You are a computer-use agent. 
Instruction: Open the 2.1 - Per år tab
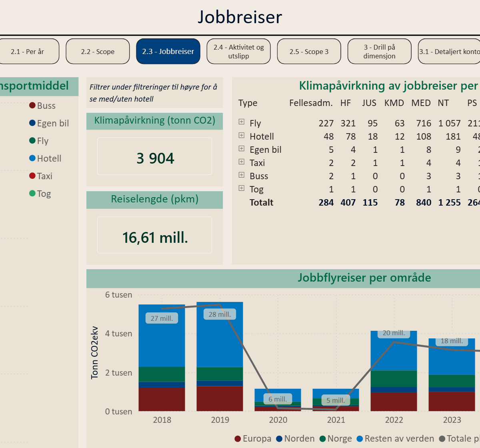click(x=28, y=52)
